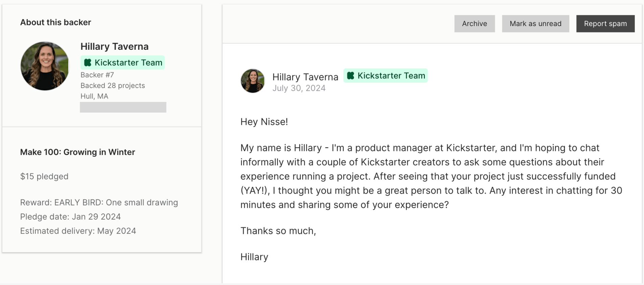The width and height of the screenshot is (644, 285).
Task: Click Hillary Taverna's name to view profile
Action: [x=114, y=46]
